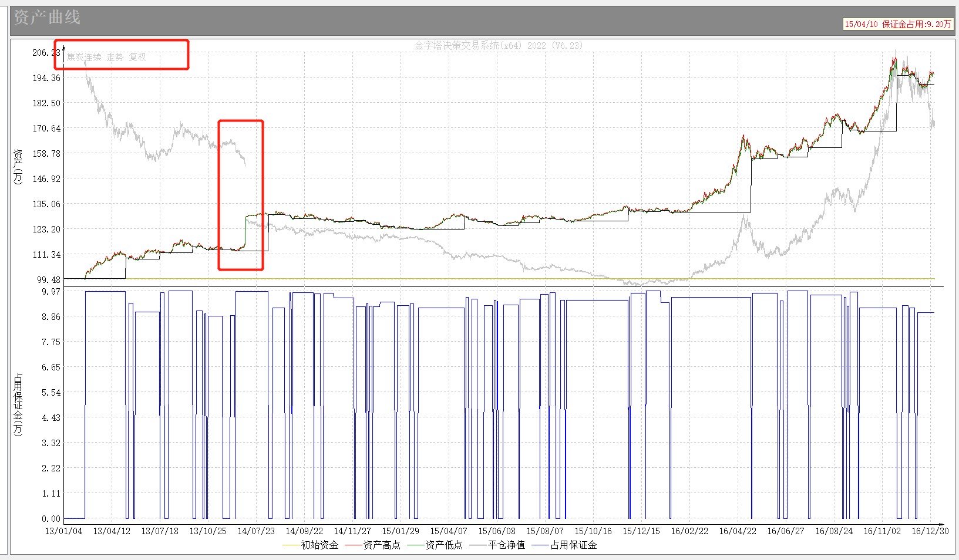
Task: Click the 170.64 asset axis value
Action: [46, 129]
